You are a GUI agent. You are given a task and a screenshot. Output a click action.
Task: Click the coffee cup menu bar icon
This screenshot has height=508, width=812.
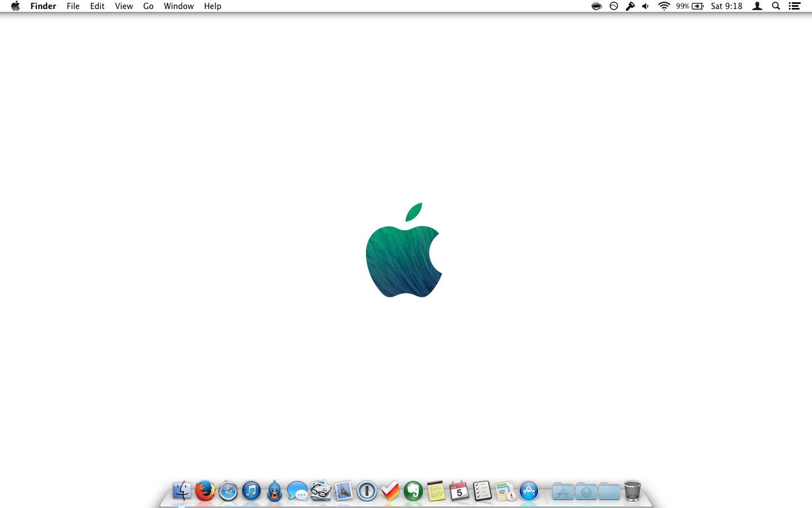597,6
